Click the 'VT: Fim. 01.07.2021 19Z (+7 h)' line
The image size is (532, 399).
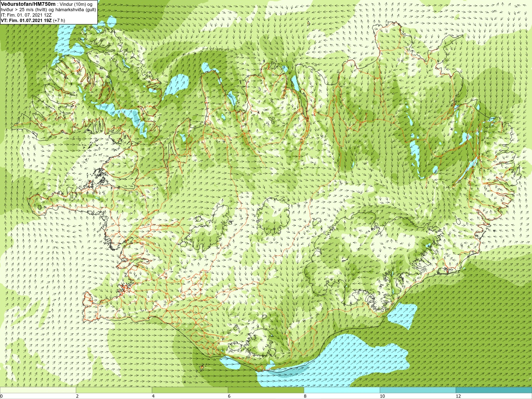(33, 20)
